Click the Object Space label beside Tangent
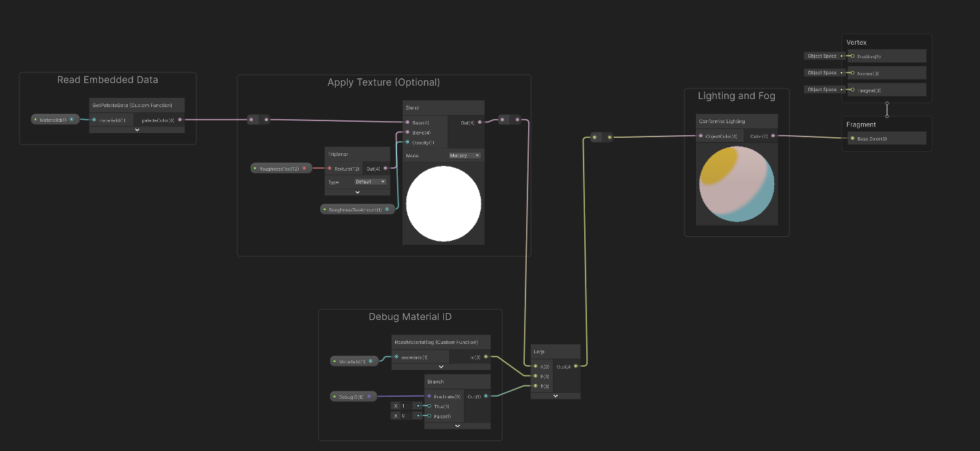Viewport: 980px width, 451px height. [822, 90]
